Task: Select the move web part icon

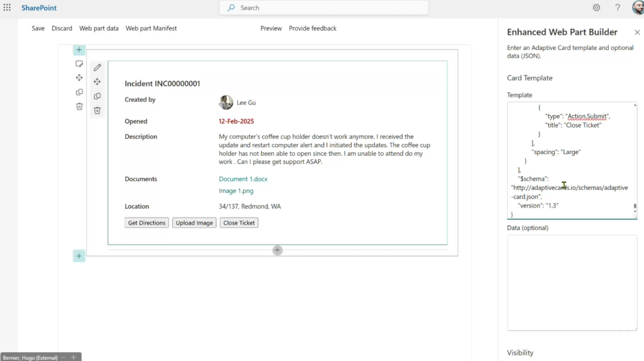Action: pyautogui.click(x=97, y=82)
